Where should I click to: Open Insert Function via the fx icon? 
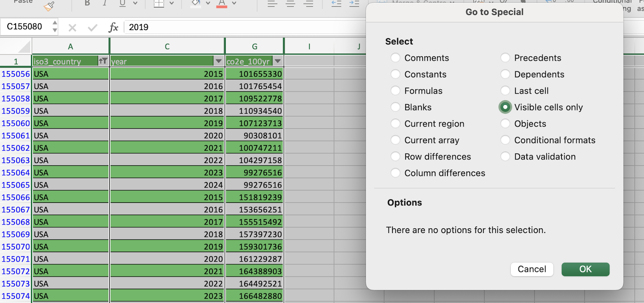[113, 27]
